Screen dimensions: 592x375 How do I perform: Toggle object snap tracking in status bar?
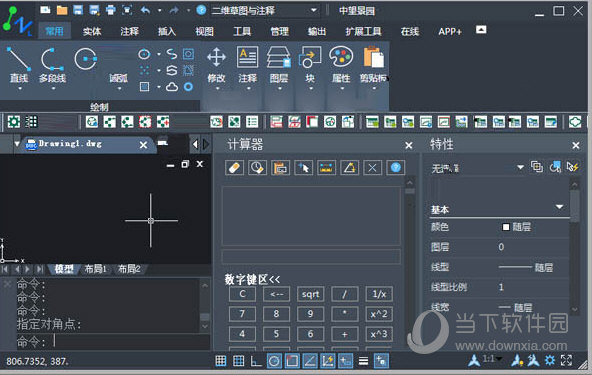310,361
